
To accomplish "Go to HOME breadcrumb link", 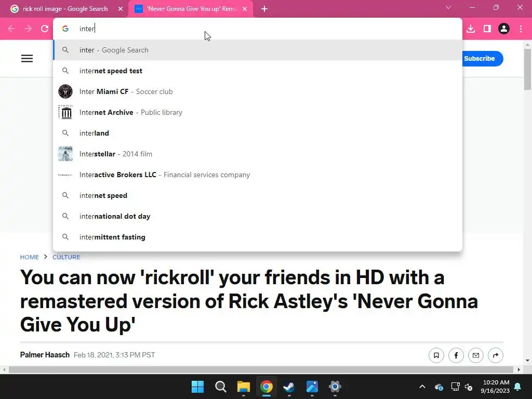I will point(30,257).
